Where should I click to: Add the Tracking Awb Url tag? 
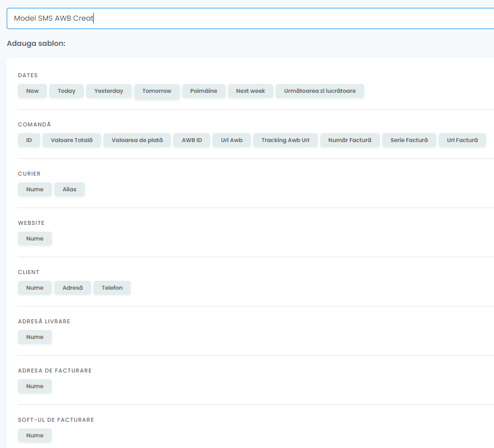coord(286,140)
